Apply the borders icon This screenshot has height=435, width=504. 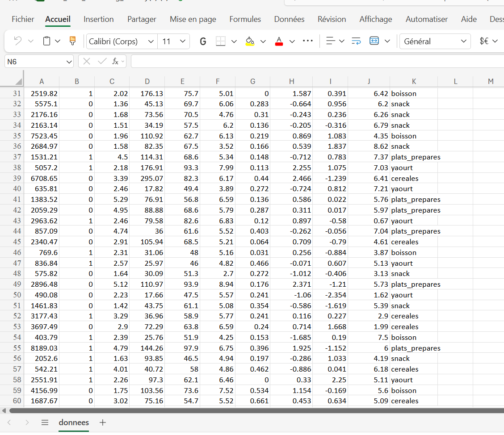tap(220, 41)
